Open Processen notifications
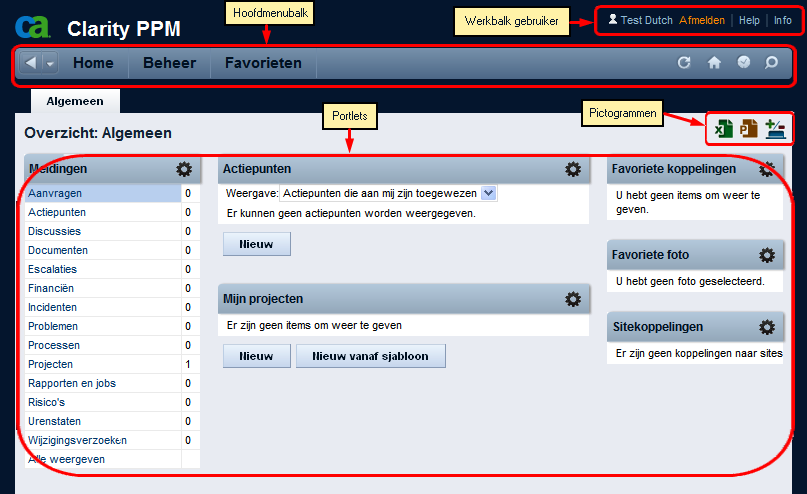The height and width of the screenshot is (494, 807). pos(54,345)
